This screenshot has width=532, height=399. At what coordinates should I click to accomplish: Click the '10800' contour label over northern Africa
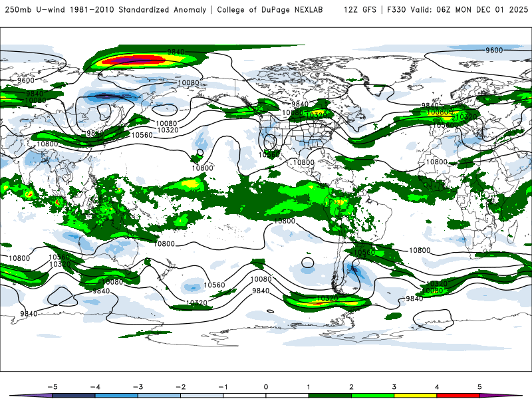[436, 162]
